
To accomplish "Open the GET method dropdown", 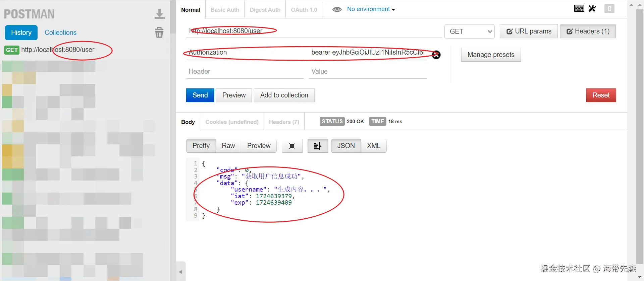I will [470, 31].
